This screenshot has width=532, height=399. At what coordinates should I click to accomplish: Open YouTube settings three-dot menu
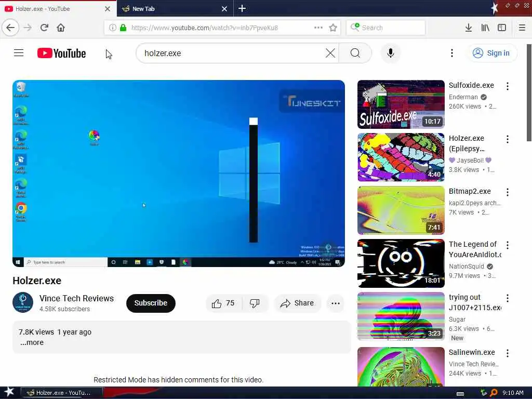point(451,53)
